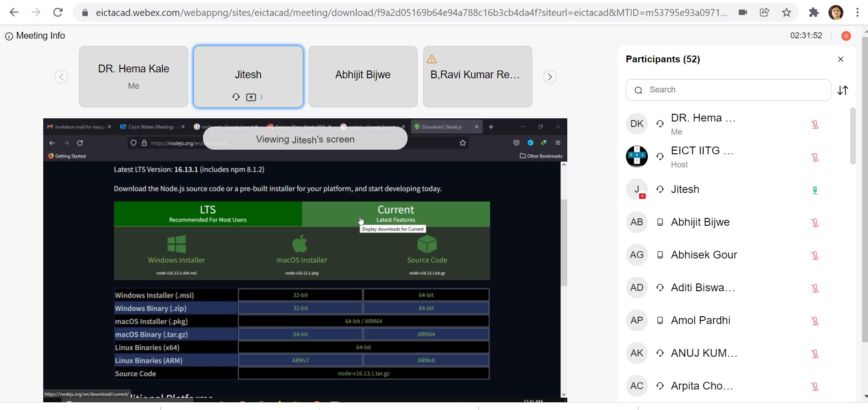Click Aditi Biswa muted microphone icon
Viewport: 868px width, 410px height.
coord(815,288)
